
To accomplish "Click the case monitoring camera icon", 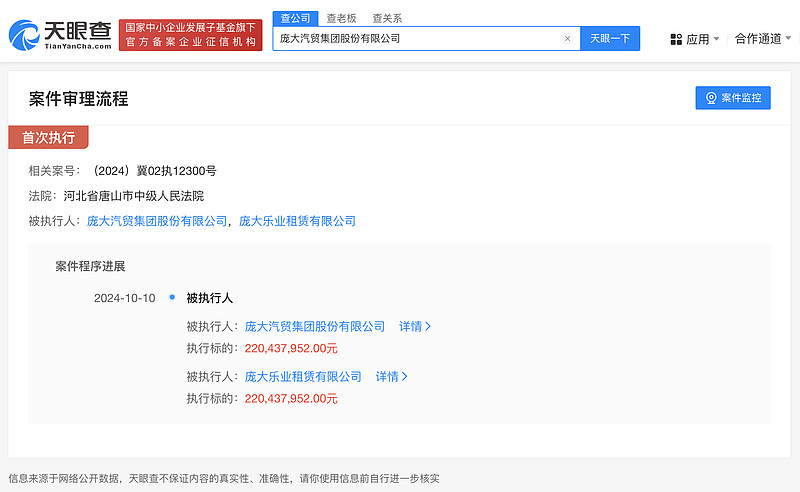I will click(711, 98).
